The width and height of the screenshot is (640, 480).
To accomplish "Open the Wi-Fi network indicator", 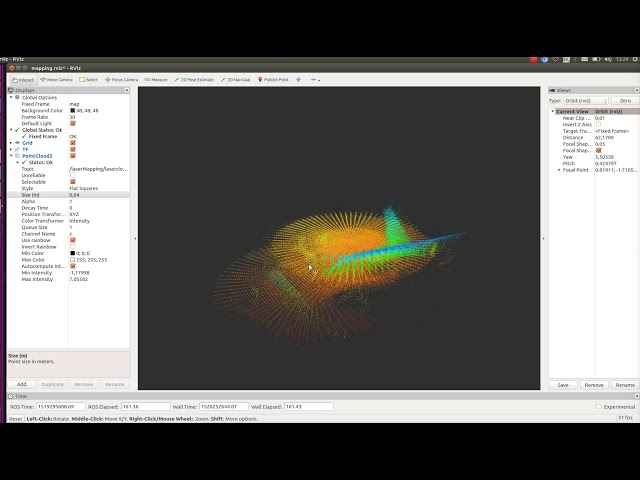I will pyautogui.click(x=555, y=60).
